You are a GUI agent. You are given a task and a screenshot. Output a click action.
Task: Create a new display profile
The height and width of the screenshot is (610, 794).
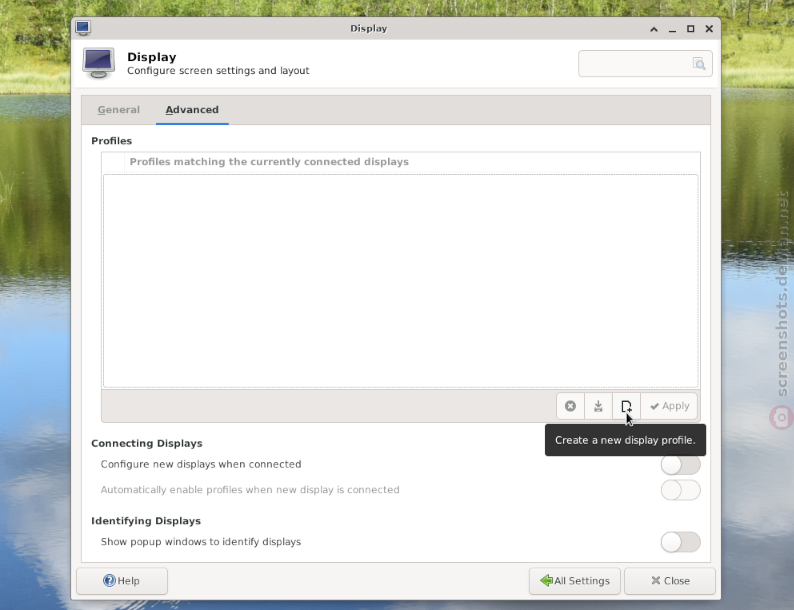coord(626,406)
